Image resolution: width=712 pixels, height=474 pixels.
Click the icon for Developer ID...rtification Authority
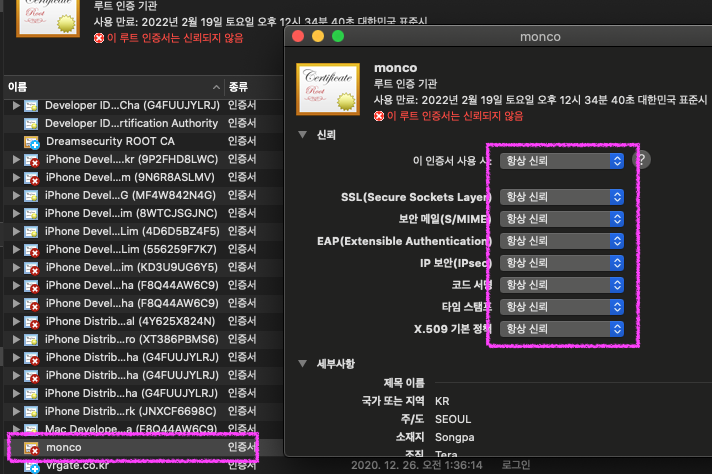tap(31, 123)
